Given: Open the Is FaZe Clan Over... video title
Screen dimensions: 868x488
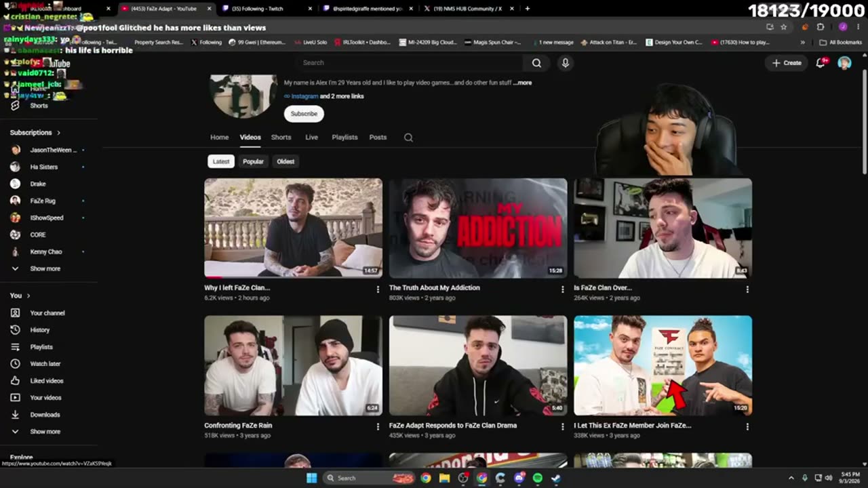Looking at the screenshot, I should pyautogui.click(x=602, y=288).
